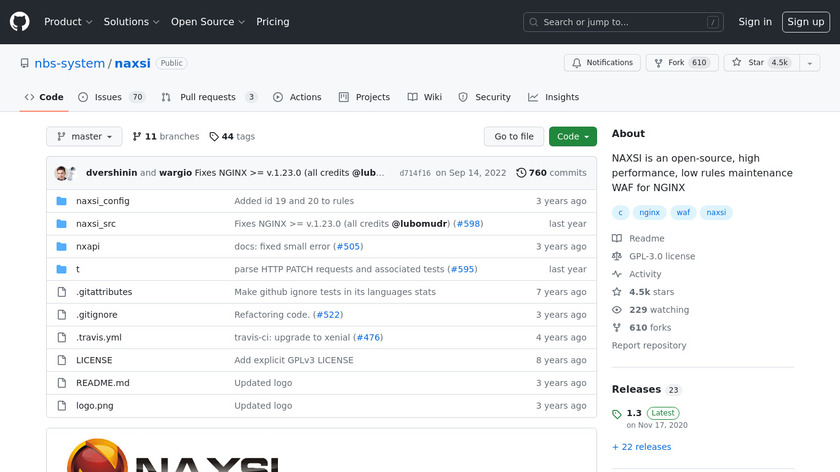
Task: Click the .travis.yml file icon
Action: coord(62,338)
